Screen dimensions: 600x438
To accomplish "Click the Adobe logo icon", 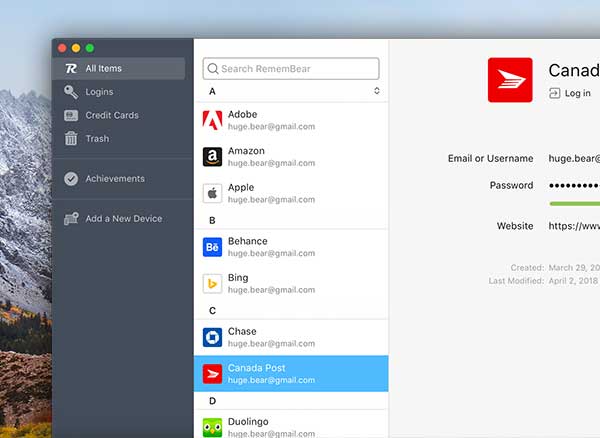I will coord(212,120).
